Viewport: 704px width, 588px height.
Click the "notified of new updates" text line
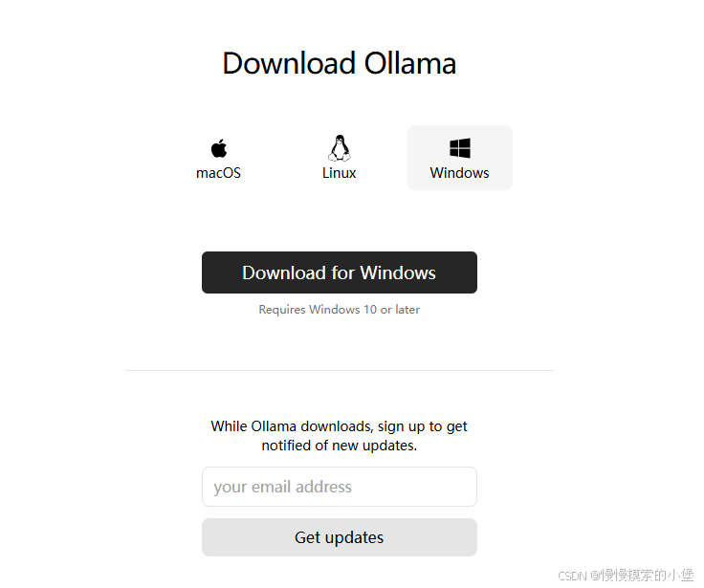(x=340, y=446)
